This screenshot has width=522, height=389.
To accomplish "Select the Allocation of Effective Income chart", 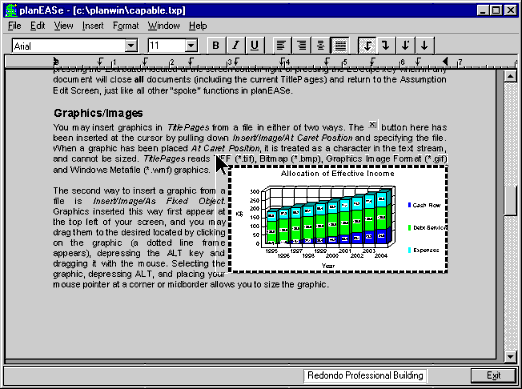I will coord(338,219).
